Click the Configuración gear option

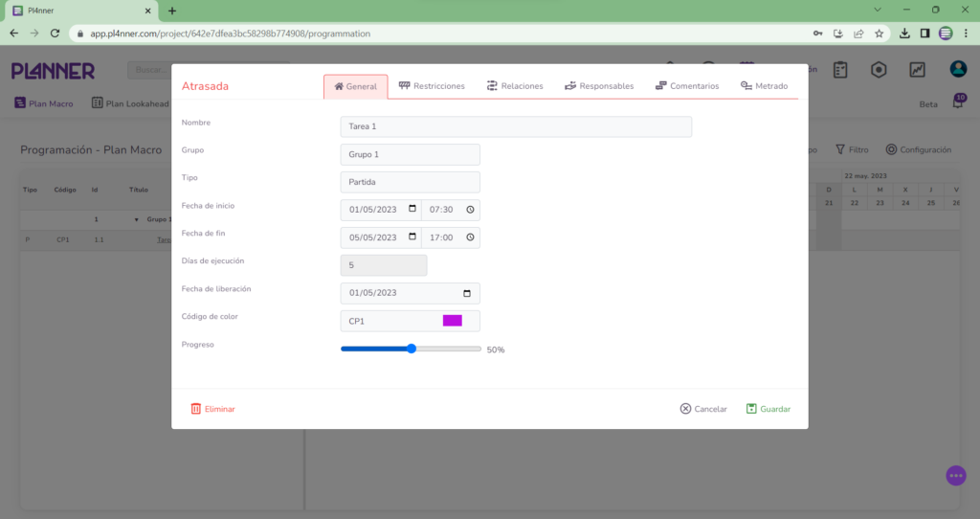[x=918, y=149]
